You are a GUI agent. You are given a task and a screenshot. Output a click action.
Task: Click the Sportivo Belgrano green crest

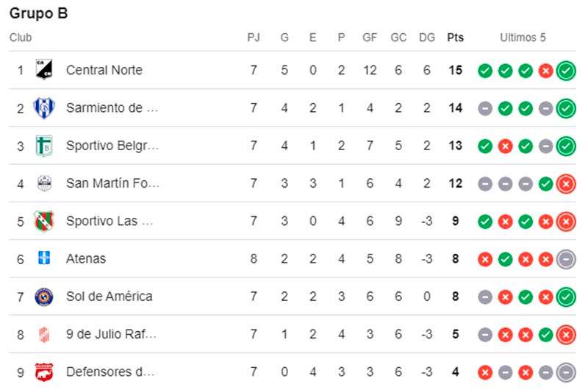point(44,146)
